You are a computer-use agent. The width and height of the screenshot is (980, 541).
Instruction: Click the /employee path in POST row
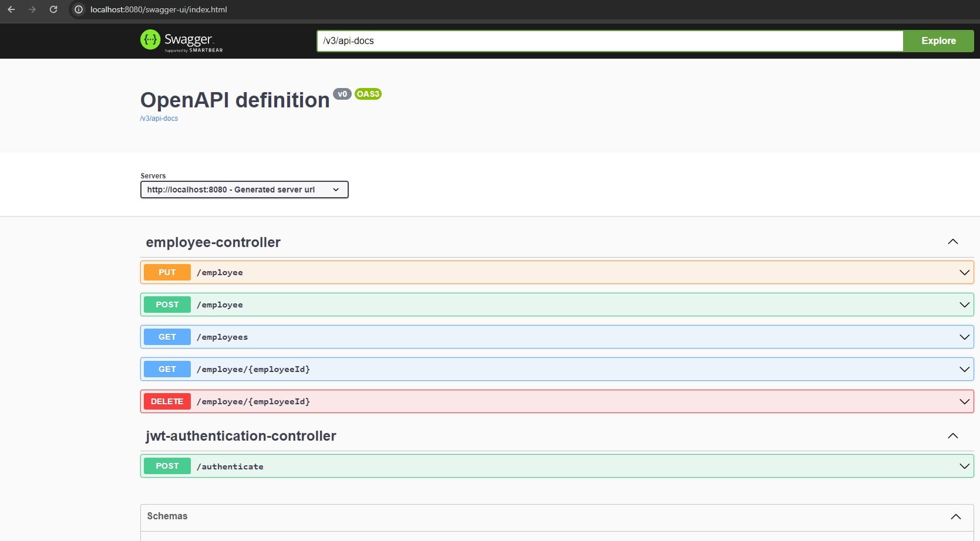(x=220, y=305)
